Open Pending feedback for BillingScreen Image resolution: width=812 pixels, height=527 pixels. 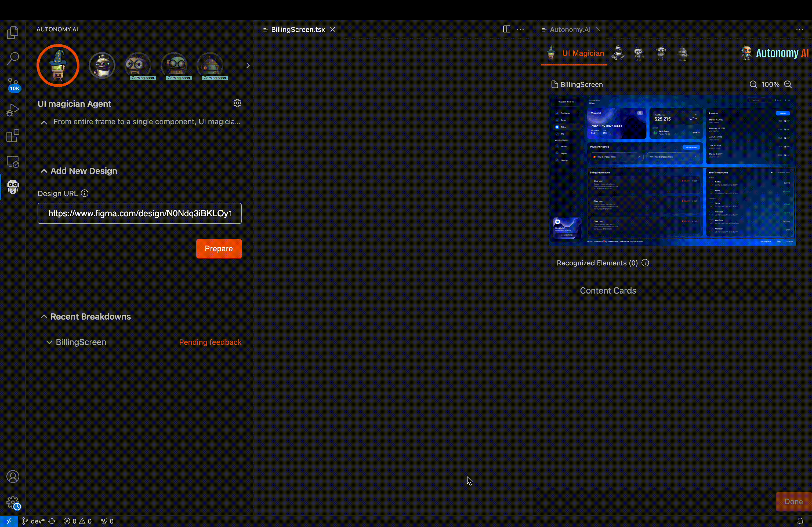coord(210,342)
